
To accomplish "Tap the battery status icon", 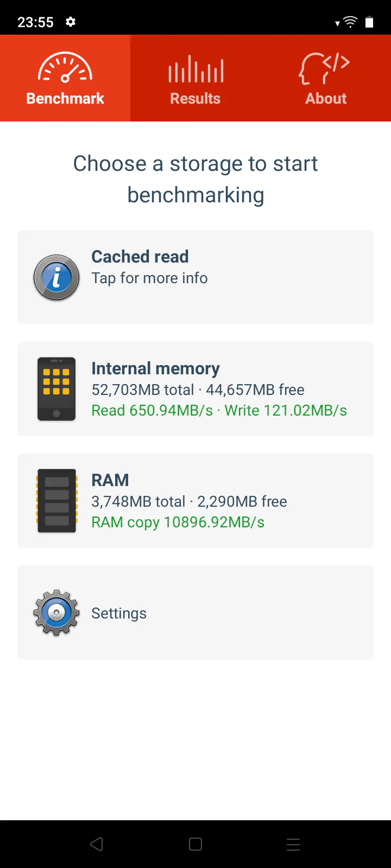I will 369,22.
